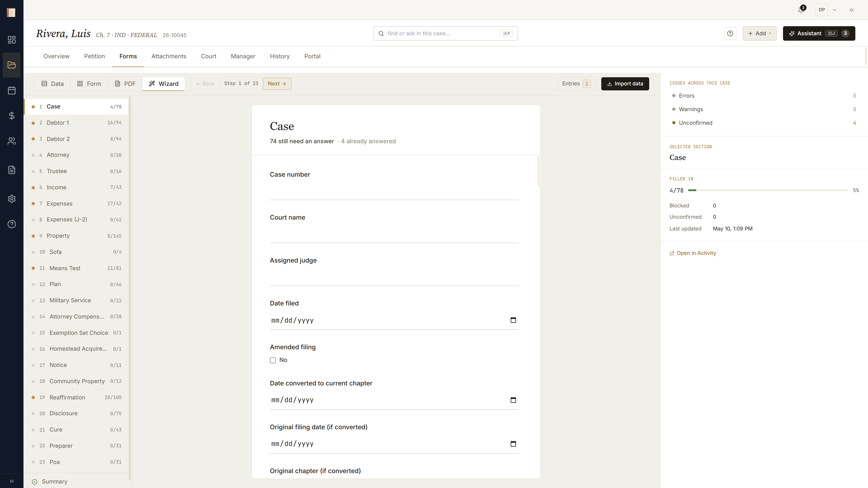Open the Add dropdown button
868x488 pixels.
click(759, 33)
